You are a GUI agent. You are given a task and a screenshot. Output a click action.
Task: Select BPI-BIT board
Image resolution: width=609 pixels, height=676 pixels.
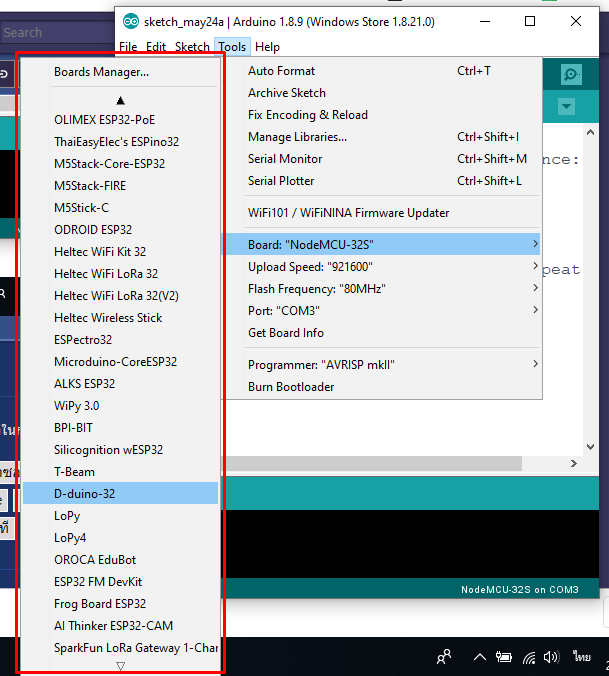pos(121,427)
